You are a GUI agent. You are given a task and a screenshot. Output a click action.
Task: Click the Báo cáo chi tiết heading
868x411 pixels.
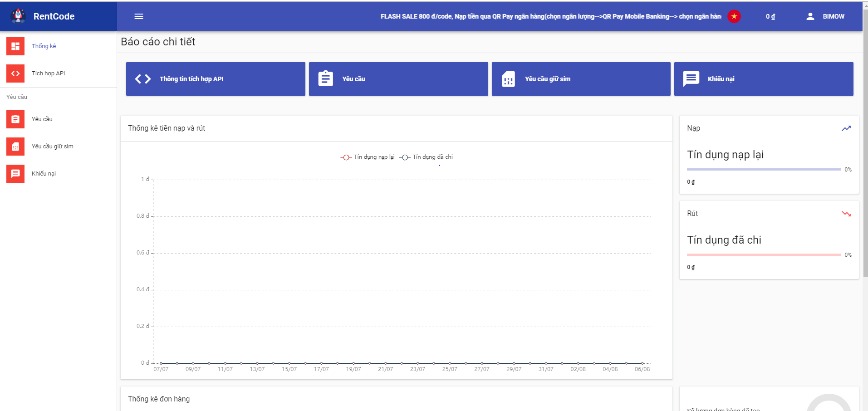158,42
